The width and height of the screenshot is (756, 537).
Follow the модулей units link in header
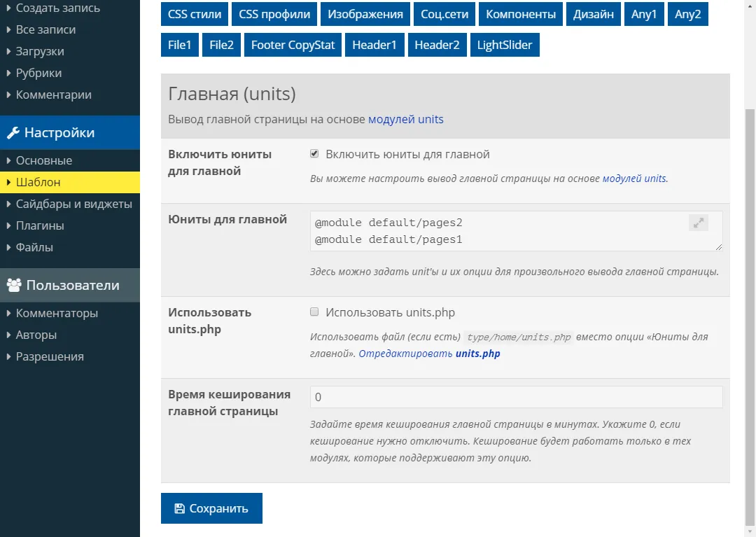click(x=405, y=119)
